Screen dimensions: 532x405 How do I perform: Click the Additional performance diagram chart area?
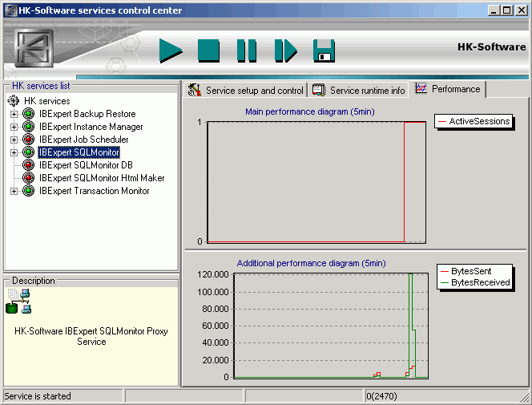click(331, 326)
